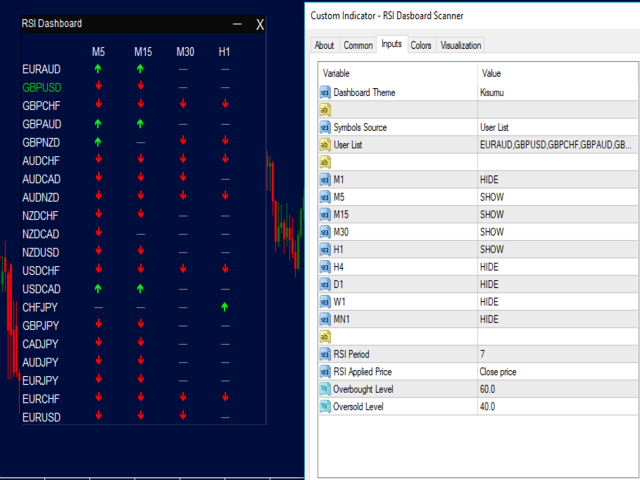
Task: Click GBPNZD M5 green up arrow
Action: tap(98, 142)
